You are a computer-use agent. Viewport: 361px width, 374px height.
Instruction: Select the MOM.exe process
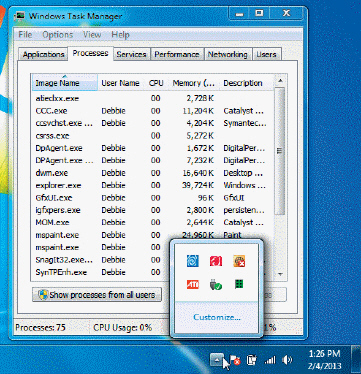click(153, 222)
